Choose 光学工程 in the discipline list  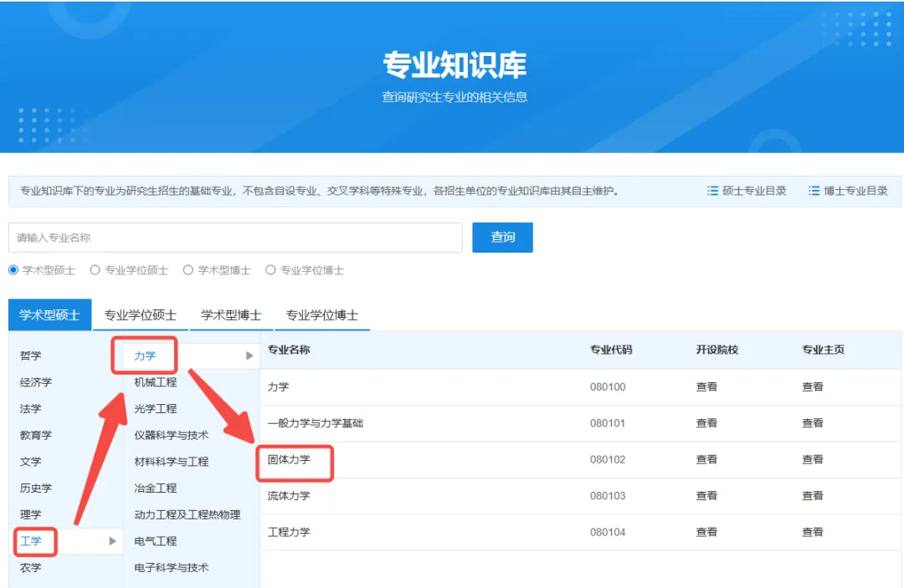(155, 409)
